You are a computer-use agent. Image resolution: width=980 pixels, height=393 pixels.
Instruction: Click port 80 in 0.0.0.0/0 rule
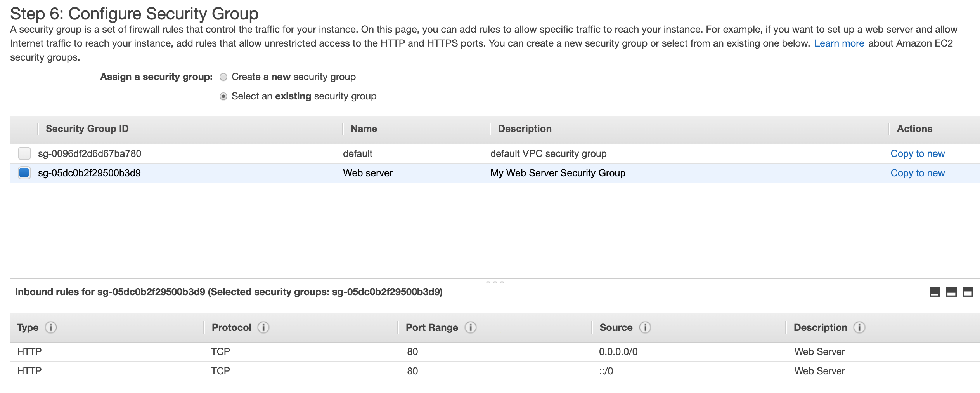tap(412, 351)
